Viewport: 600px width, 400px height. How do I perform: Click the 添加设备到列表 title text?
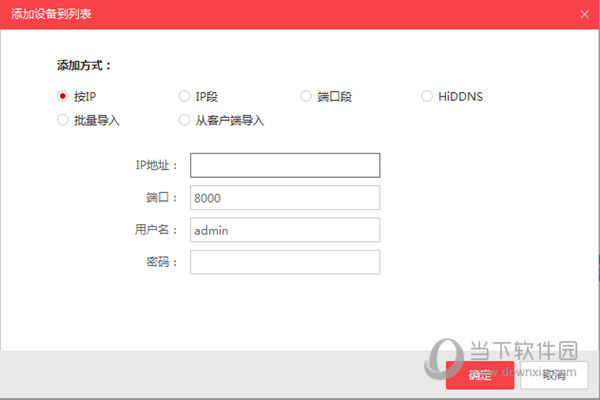51,14
